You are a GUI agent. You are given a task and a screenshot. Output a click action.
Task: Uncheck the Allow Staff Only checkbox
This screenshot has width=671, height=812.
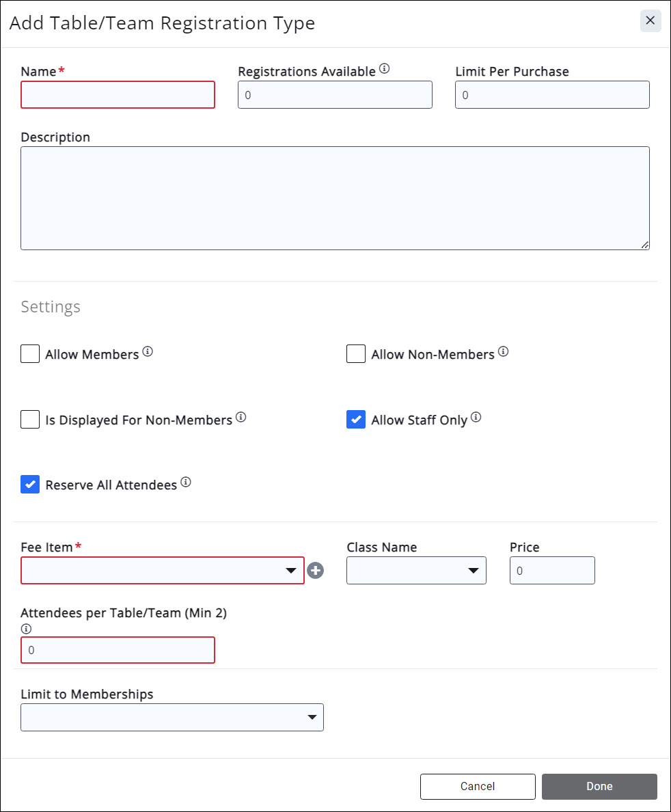[356, 419]
